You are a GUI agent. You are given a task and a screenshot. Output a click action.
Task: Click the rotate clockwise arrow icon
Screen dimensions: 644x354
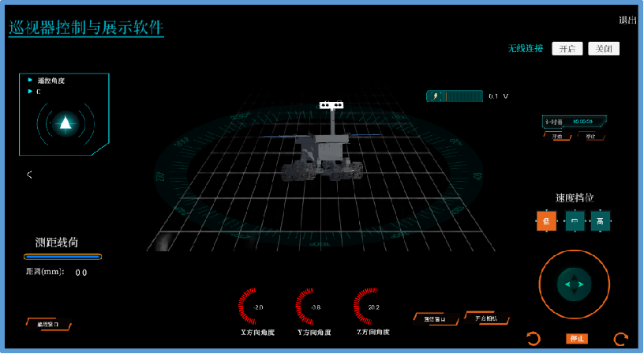pos(620,339)
